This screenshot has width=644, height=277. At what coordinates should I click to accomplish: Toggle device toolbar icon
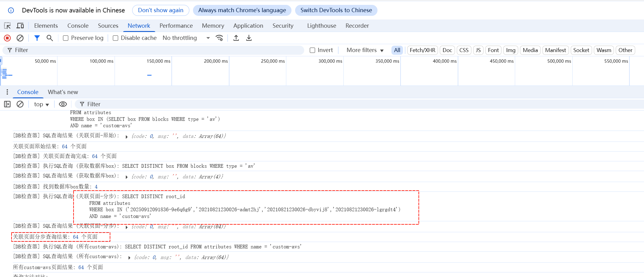(x=20, y=26)
